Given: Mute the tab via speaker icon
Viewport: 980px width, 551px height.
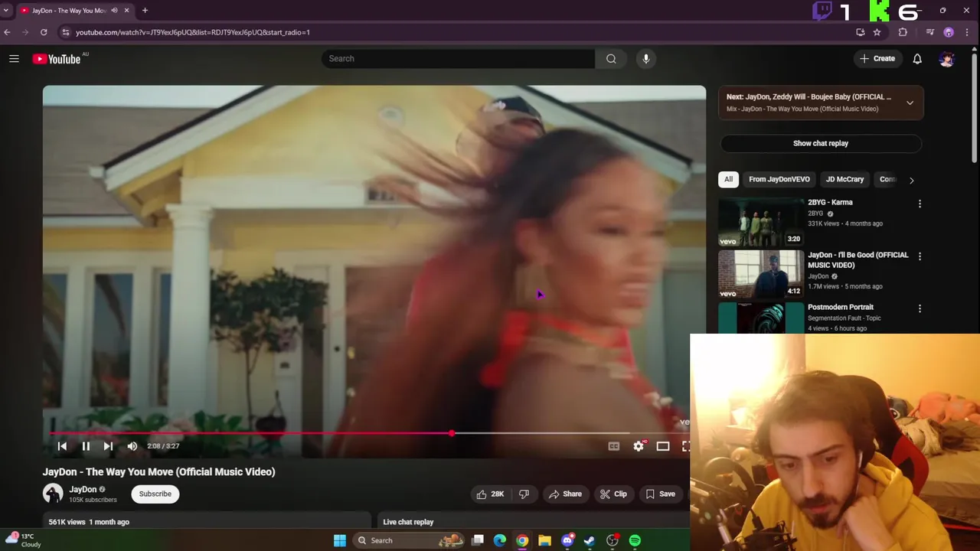Looking at the screenshot, I should 114,11.
